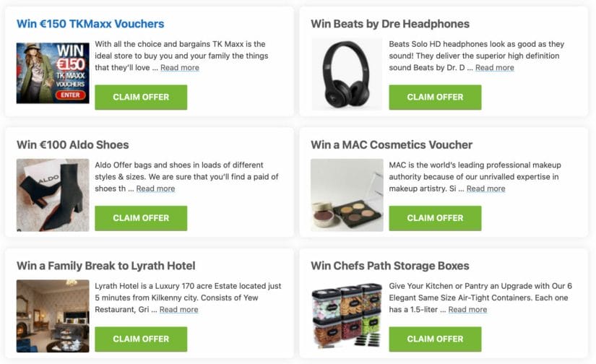Read more about the TK Maxx offer

(x=180, y=68)
